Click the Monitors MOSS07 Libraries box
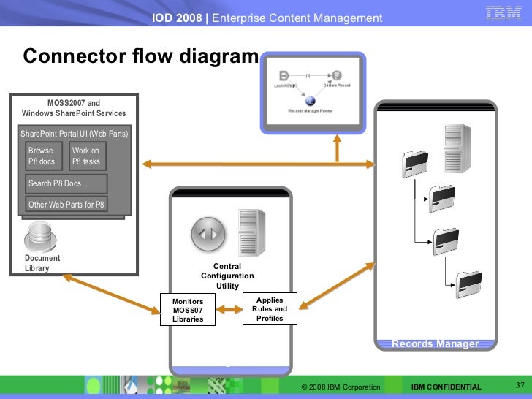 tap(188, 310)
